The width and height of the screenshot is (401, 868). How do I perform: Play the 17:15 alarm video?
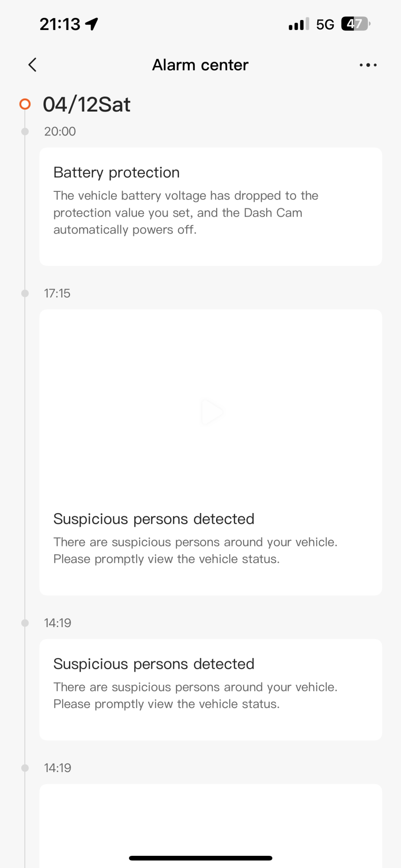tap(212, 411)
